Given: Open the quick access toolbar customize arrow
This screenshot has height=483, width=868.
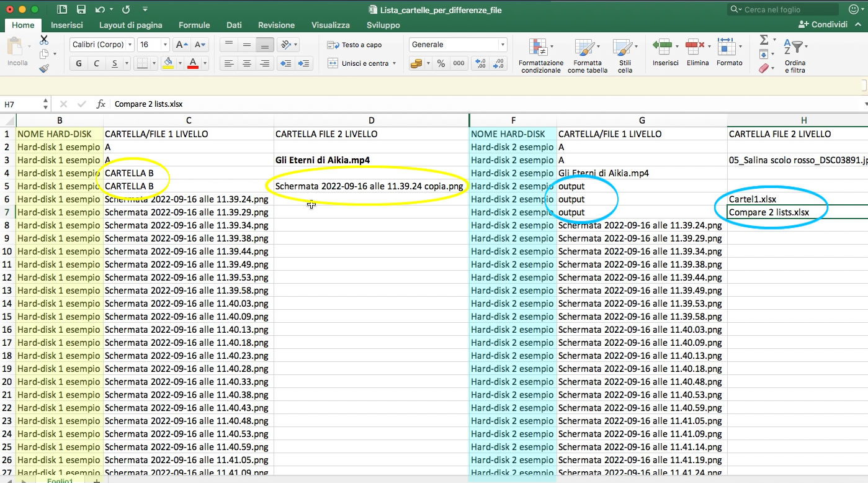Looking at the screenshot, I should (x=145, y=10).
